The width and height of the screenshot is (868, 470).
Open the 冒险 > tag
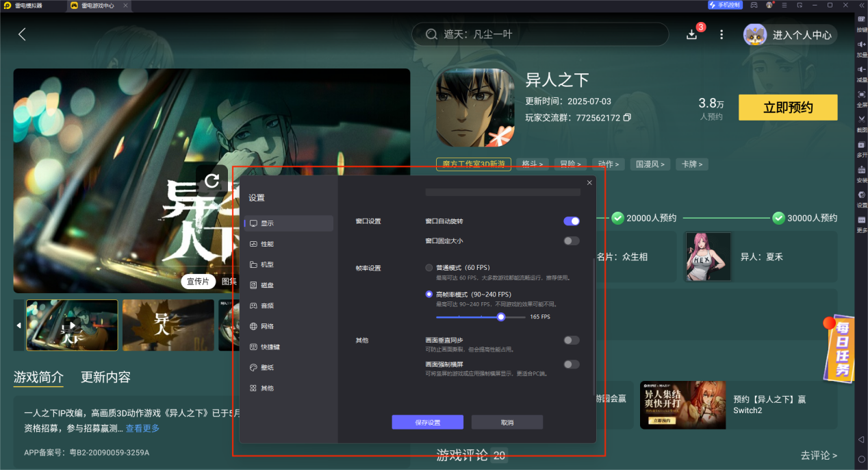(x=570, y=164)
